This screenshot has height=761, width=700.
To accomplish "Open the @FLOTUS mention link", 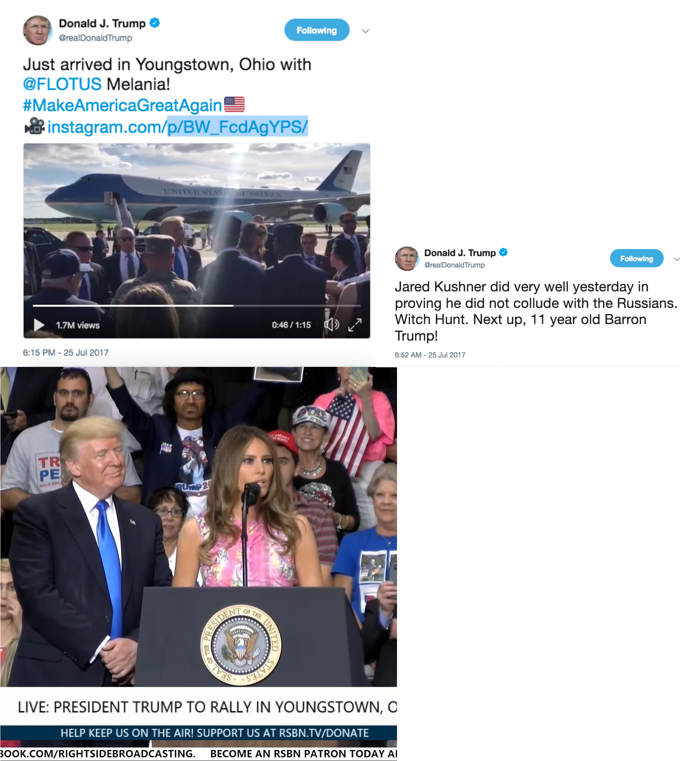I will [x=62, y=84].
